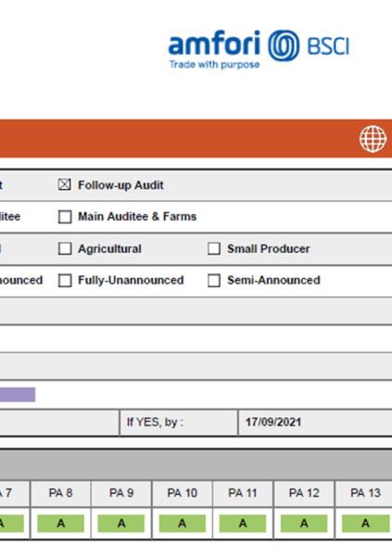Click the 17/09/2021 date field
The height and width of the screenshot is (556, 392).
(315, 423)
